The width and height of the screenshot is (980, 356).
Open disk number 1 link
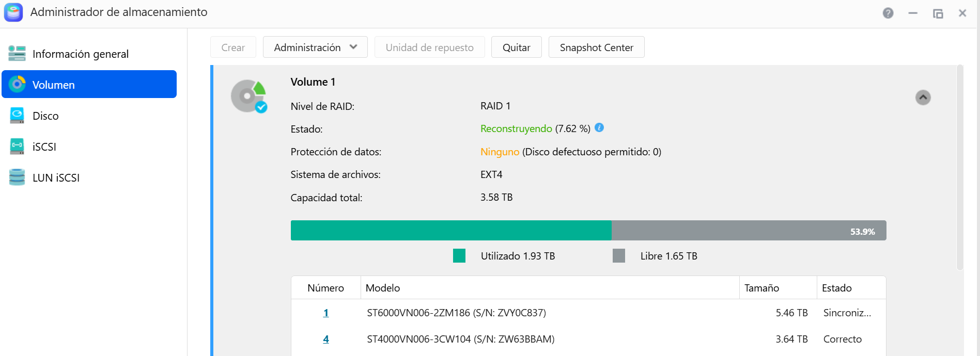point(326,313)
